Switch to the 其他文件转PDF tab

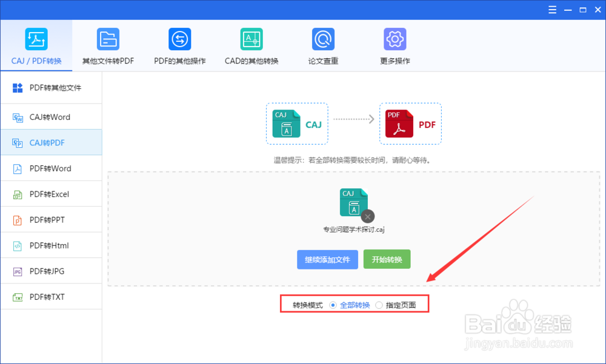pyautogui.click(x=108, y=45)
